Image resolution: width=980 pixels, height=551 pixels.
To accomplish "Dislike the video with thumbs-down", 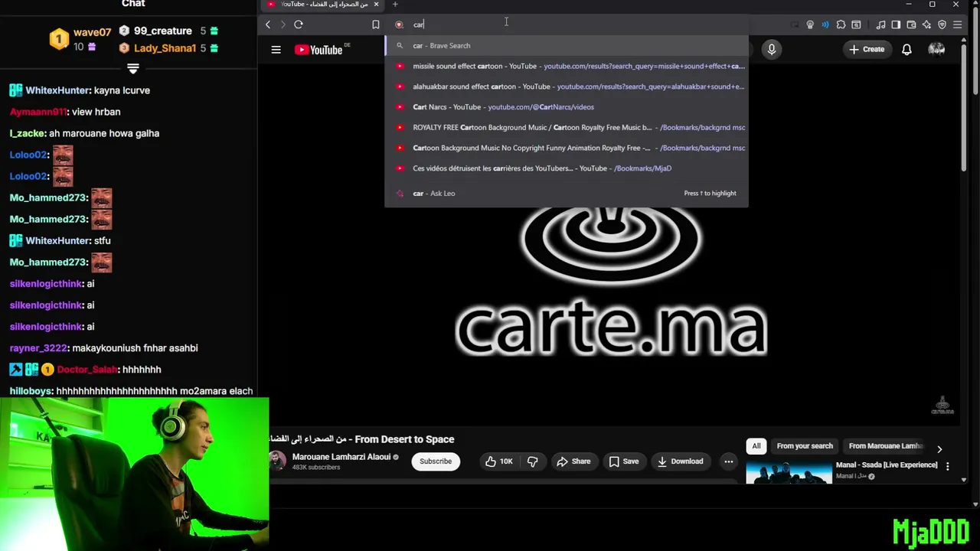I will coord(533,461).
